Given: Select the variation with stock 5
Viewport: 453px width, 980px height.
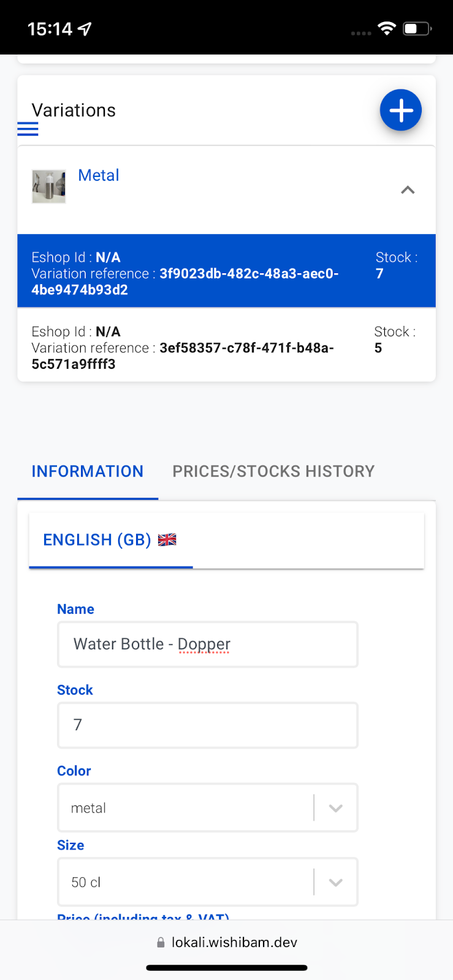Looking at the screenshot, I should (226, 345).
